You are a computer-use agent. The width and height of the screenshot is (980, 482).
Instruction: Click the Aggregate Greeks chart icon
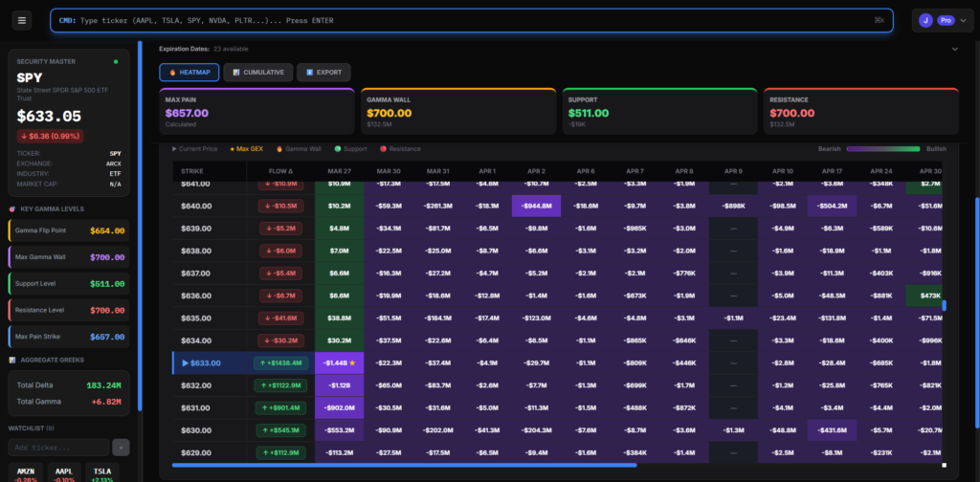tap(11, 361)
